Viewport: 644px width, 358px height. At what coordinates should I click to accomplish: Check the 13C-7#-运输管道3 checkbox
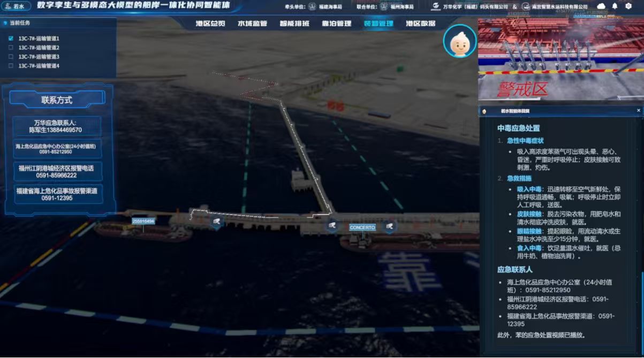(x=11, y=57)
